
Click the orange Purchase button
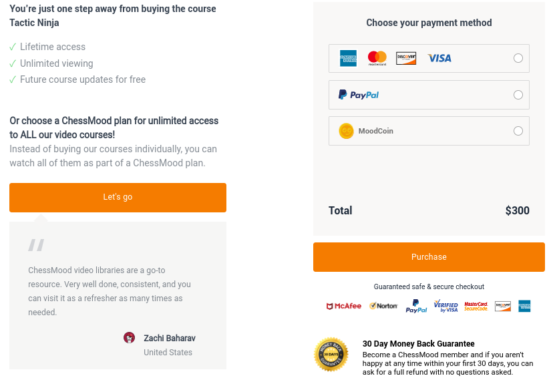coord(429,257)
